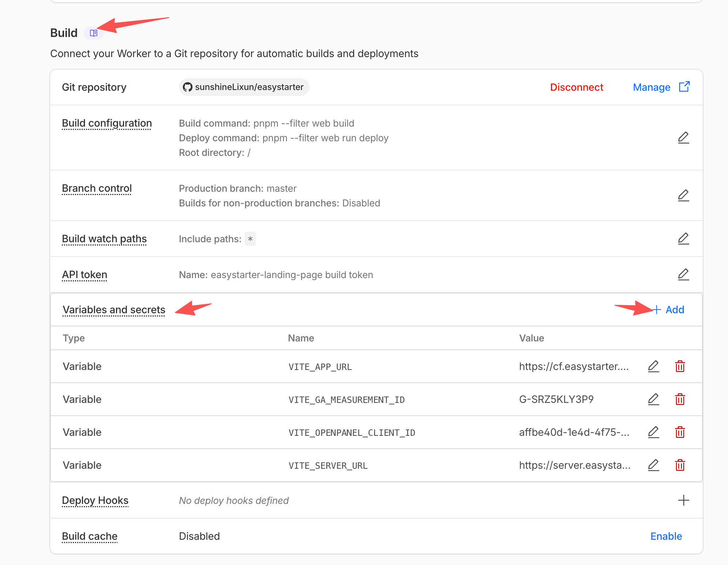The image size is (728, 565).
Task: Click the Type column header
Action: [x=74, y=338]
